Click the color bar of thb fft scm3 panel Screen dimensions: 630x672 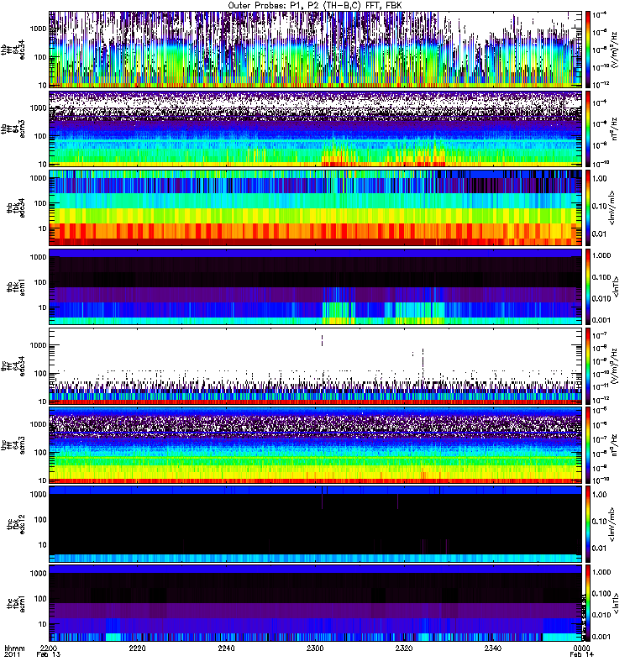coord(589,128)
